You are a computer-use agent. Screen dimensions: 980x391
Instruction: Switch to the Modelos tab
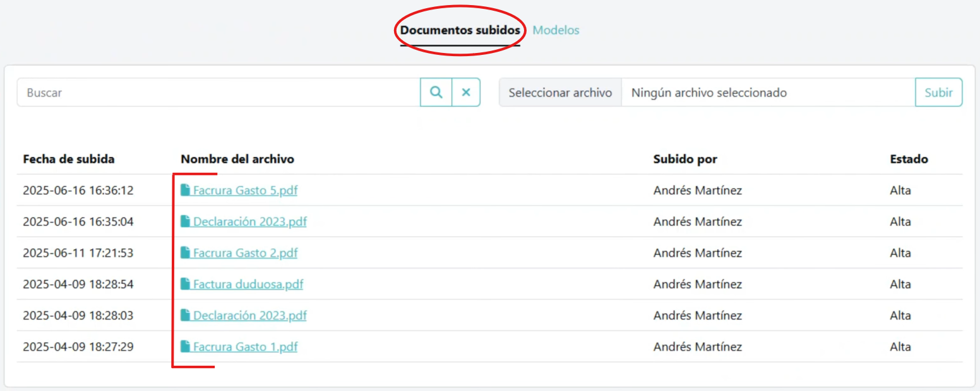point(556,30)
